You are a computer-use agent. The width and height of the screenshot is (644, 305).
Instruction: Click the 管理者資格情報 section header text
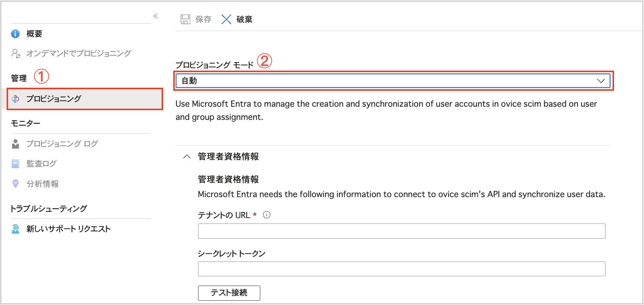point(228,156)
